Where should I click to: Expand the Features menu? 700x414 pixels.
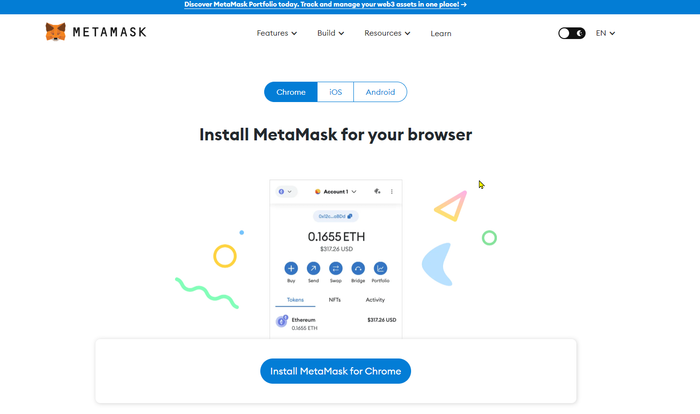[277, 33]
